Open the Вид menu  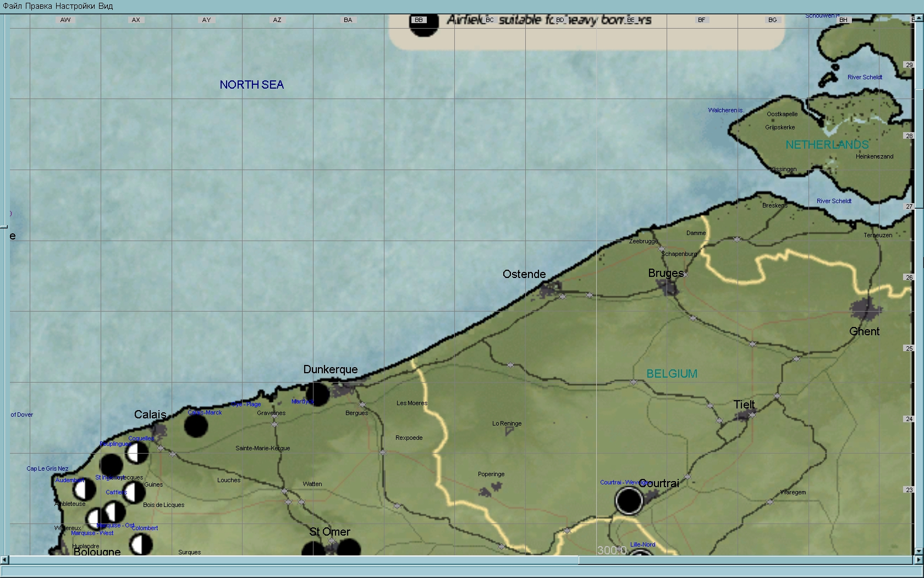point(106,6)
